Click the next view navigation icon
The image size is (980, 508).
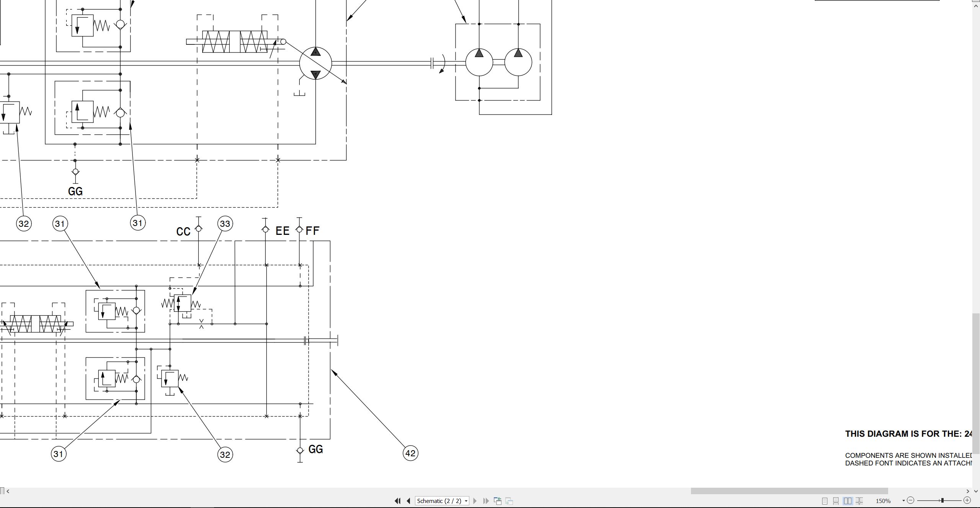coord(509,501)
